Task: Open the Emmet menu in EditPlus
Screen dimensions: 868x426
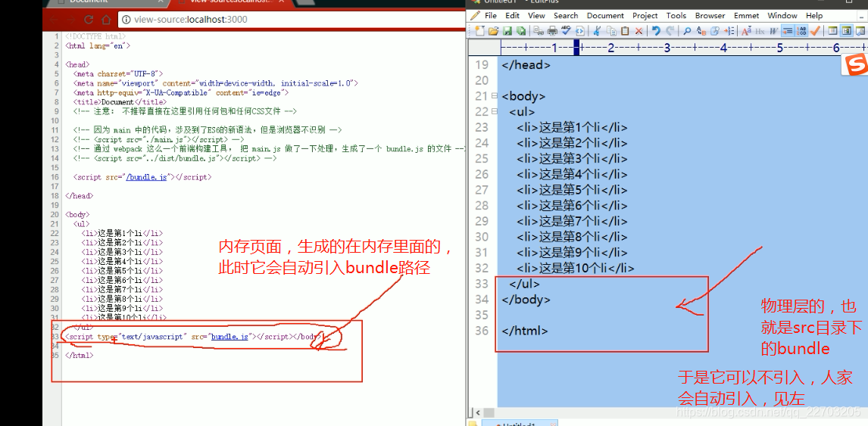Action: click(x=746, y=15)
